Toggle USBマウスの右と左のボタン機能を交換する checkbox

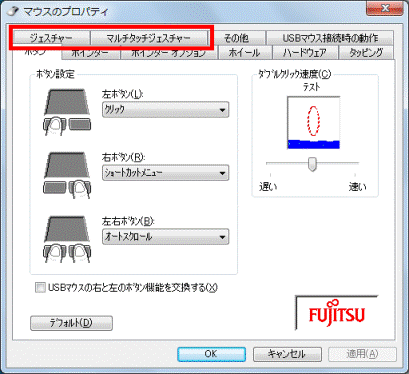point(40,287)
